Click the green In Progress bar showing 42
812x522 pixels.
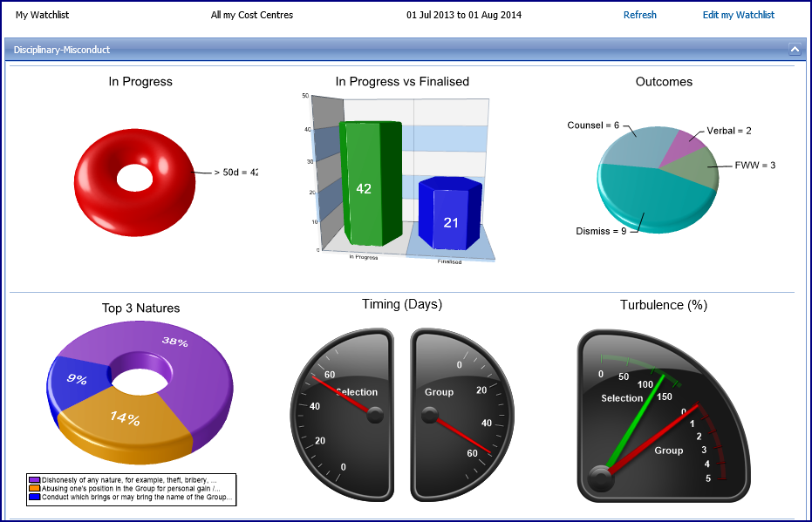(371, 184)
